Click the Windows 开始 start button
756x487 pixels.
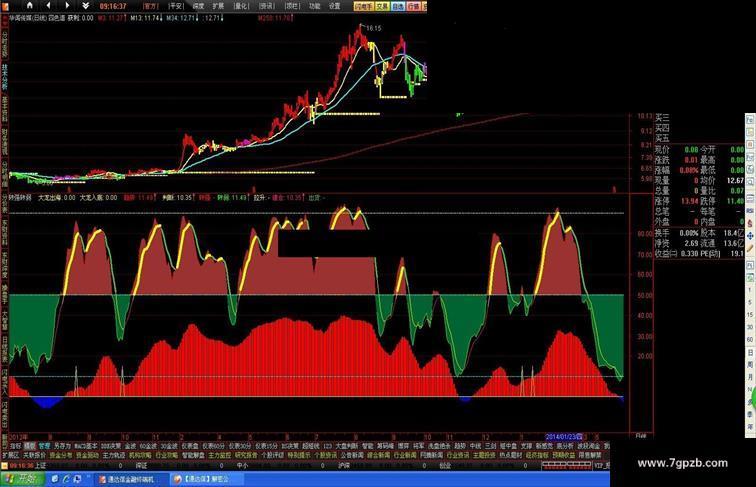point(21,479)
